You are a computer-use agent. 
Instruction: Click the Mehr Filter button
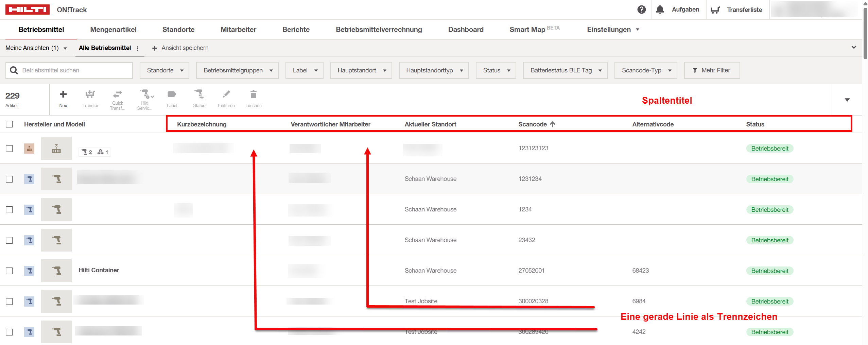[x=711, y=70]
